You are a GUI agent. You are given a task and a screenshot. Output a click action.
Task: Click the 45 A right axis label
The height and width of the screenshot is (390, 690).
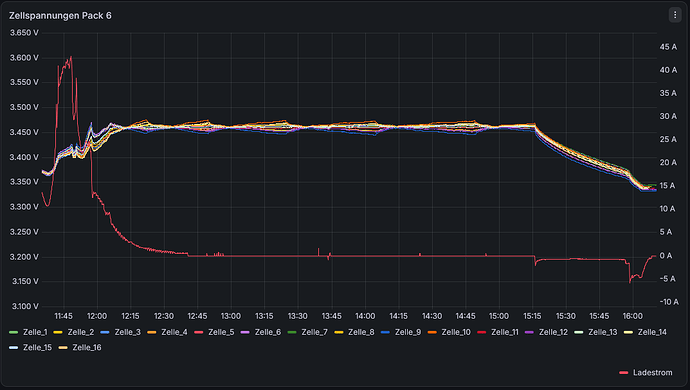668,47
